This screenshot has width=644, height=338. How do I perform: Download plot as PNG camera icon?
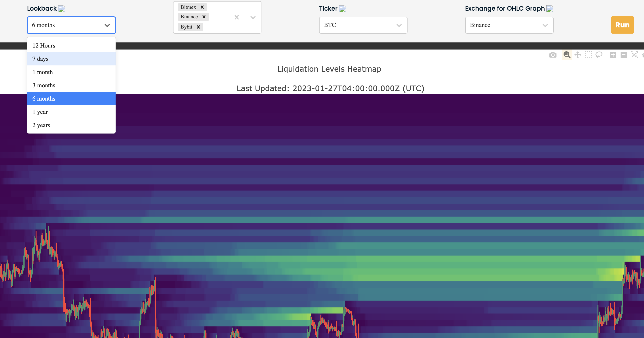point(553,55)
